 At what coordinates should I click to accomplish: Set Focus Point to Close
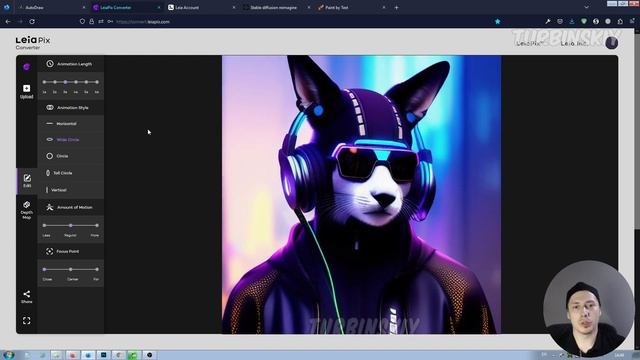(44, 269)
